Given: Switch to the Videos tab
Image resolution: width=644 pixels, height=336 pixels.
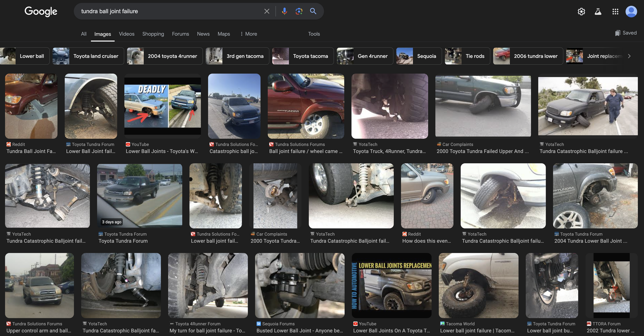Looking at the screenshot, I should pyautogui.click(x=126, y=34).
